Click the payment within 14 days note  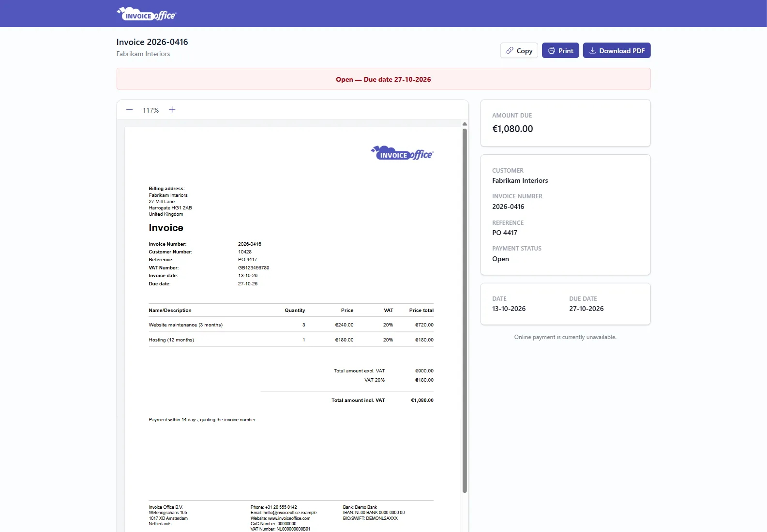[x=202, y=420]
